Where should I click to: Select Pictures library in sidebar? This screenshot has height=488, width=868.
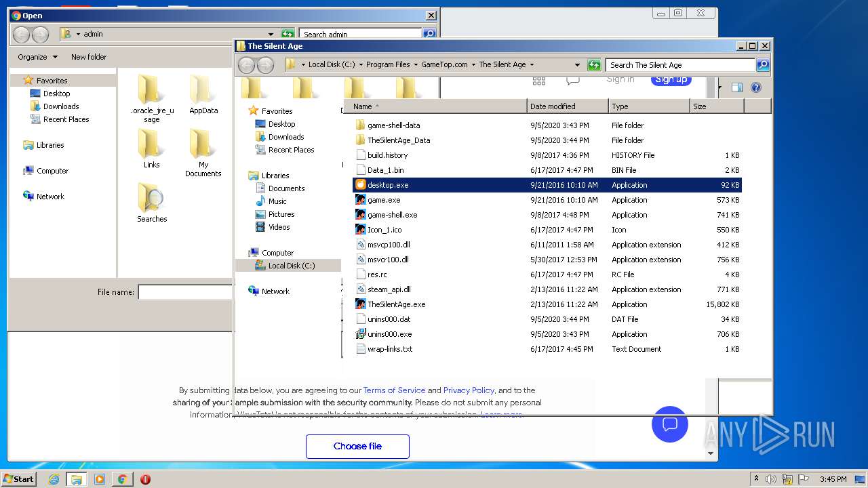[275, 214]
